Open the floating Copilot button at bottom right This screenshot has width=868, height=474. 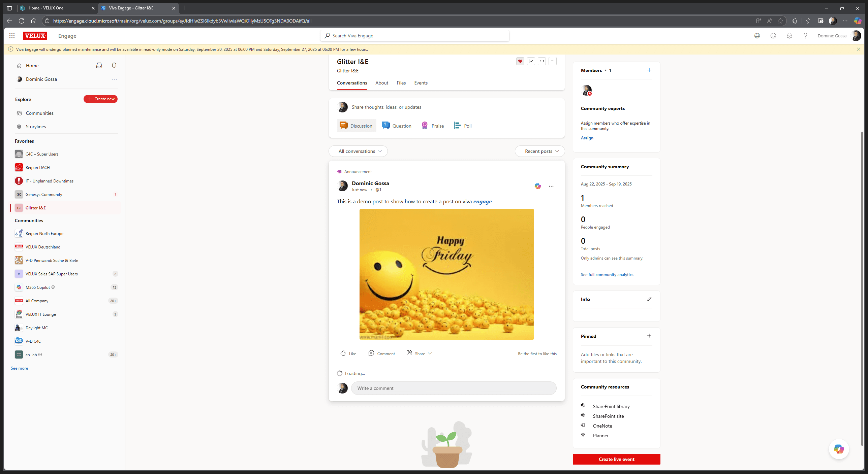[839, 449]
